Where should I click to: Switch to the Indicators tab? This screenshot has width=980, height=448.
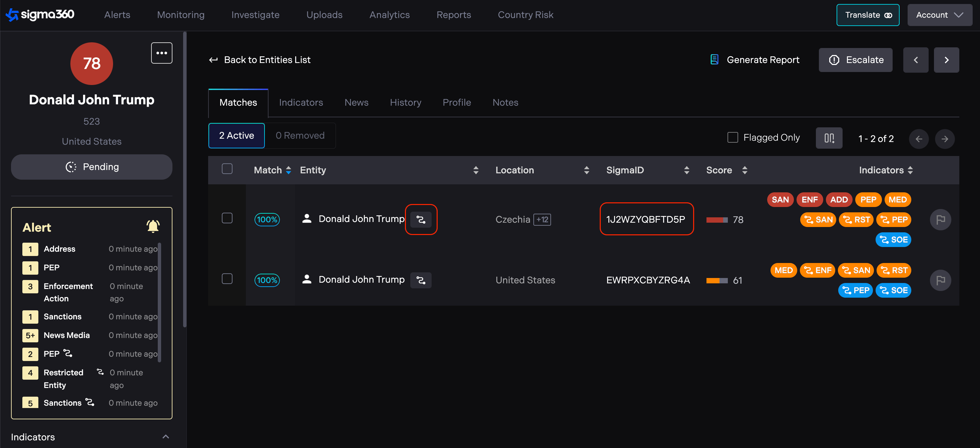pos(301,102)
